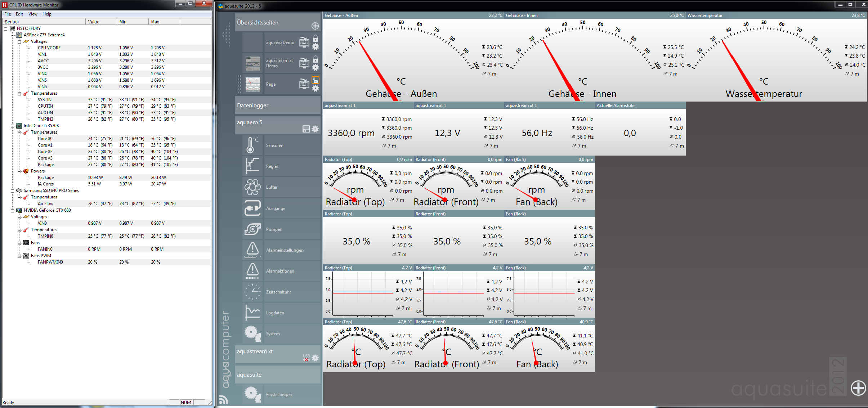868x408 pixels.
Task: Toggle the lock on aquastream xt Demo
Action: 316,59
